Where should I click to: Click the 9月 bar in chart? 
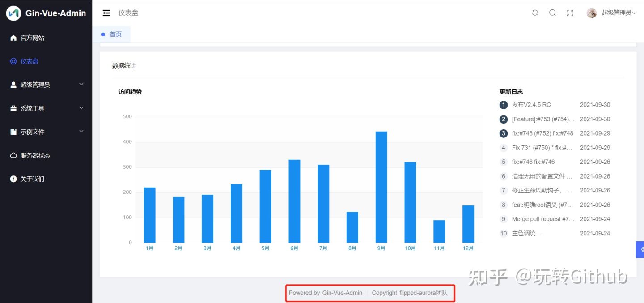click(x=381, y=187)
